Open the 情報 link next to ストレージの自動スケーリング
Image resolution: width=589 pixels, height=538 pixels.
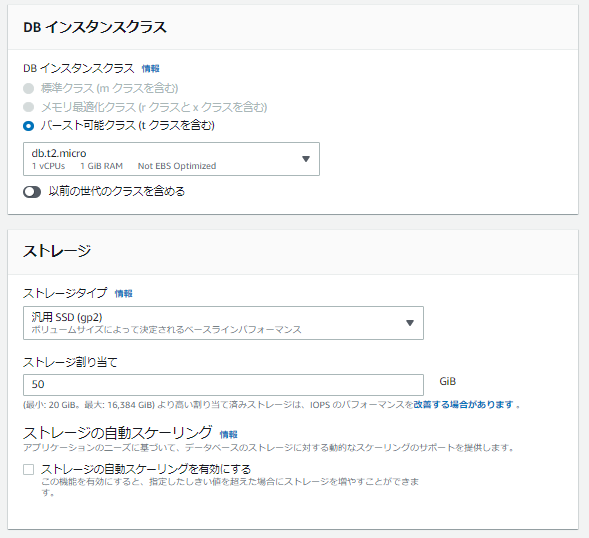pyautogui.click(x=228, y=434)
